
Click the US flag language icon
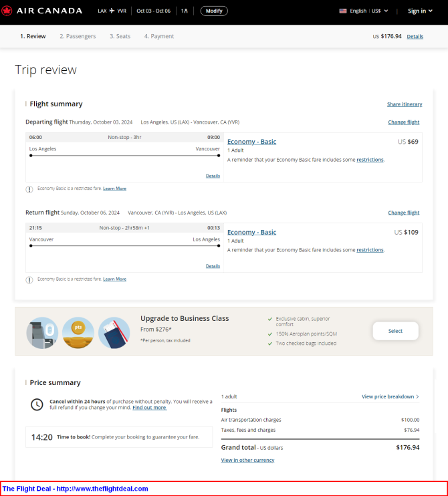343,11
